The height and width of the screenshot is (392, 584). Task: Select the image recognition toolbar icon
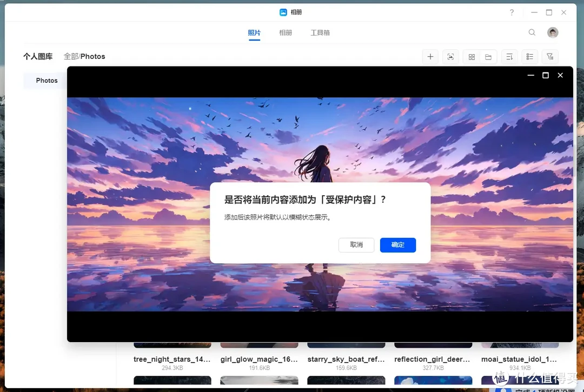[x=450, y=56]
